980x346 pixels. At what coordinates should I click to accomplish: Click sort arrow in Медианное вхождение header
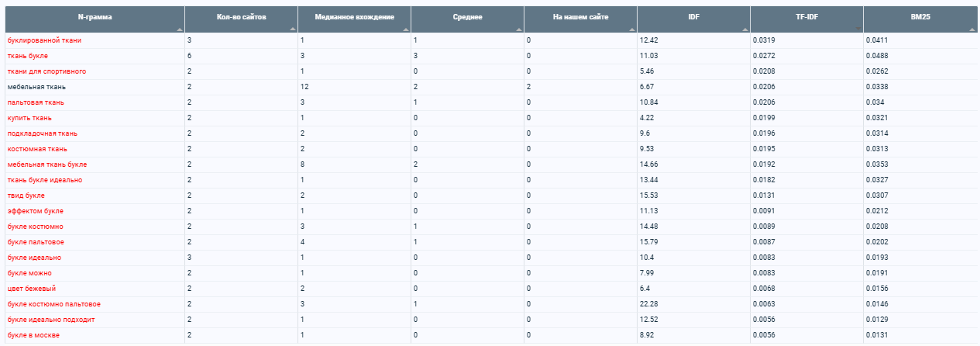tap(406, 29)
